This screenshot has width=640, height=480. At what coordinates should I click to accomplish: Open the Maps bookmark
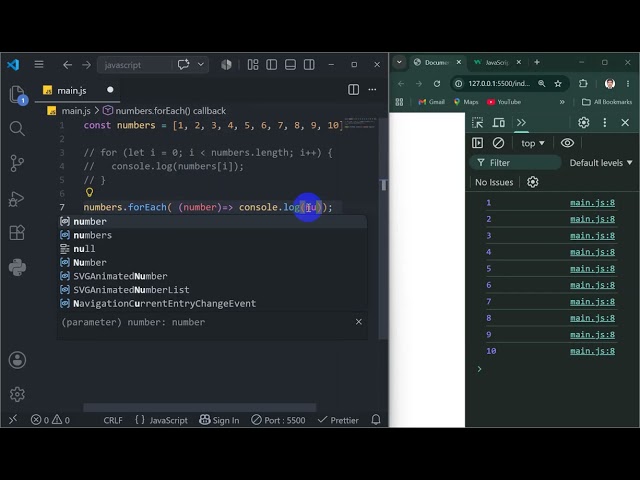point(466,102)
